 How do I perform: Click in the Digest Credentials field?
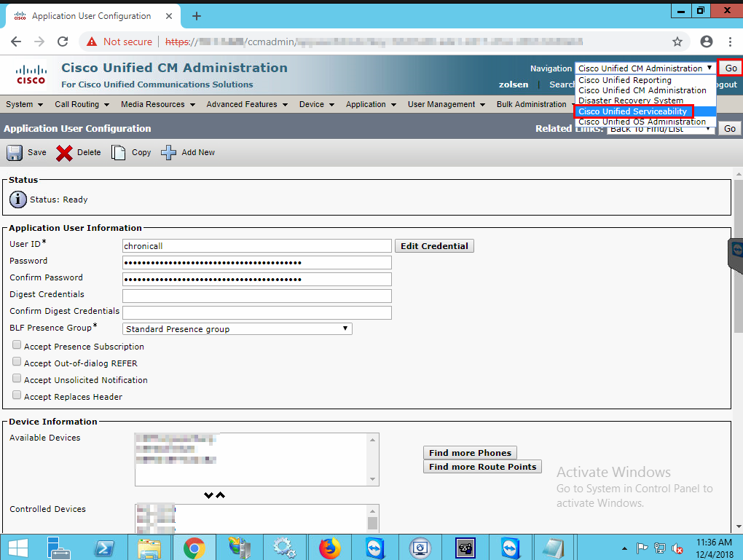click(257, 296)
